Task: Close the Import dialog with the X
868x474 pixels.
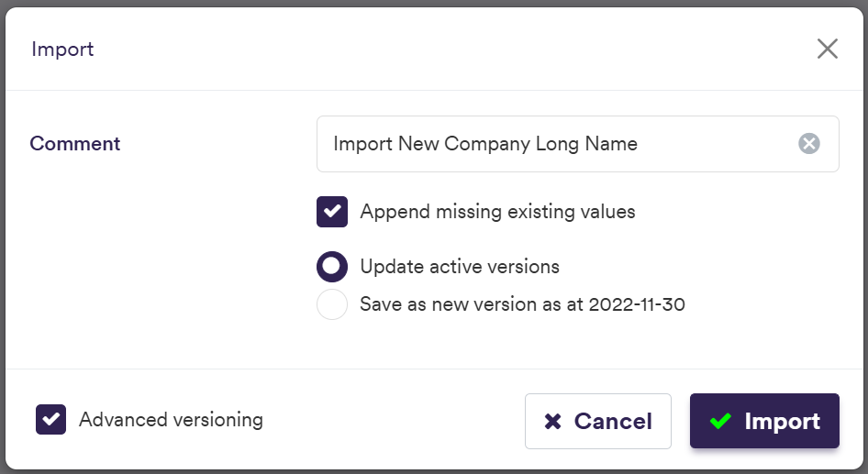Action: pos(828,50)
